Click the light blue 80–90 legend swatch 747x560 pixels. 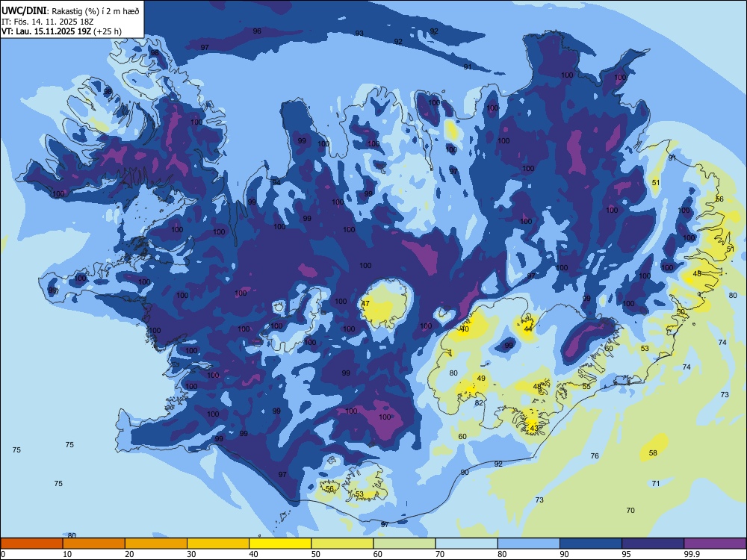coord(528,544)
